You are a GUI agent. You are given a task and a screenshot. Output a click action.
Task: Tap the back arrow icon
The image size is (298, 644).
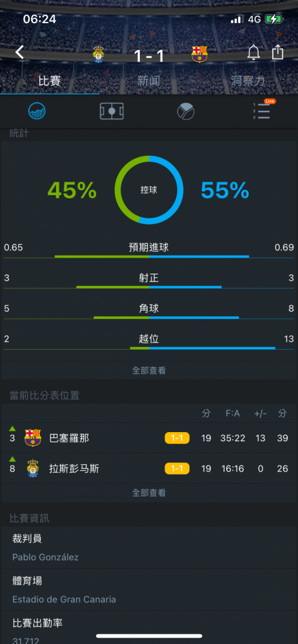coord(19,52)
